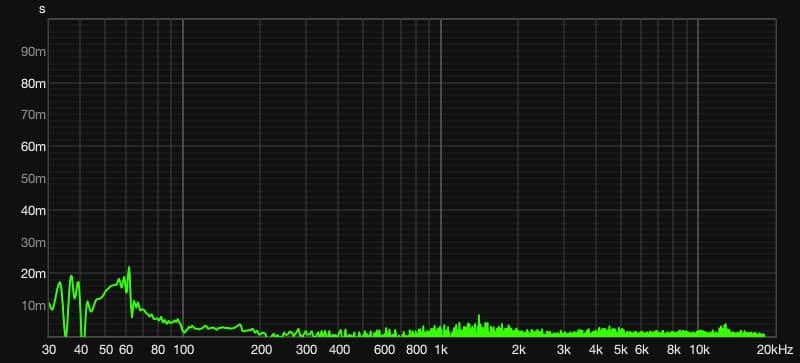Click the 20kHz label at the axis end

[776, 350]
